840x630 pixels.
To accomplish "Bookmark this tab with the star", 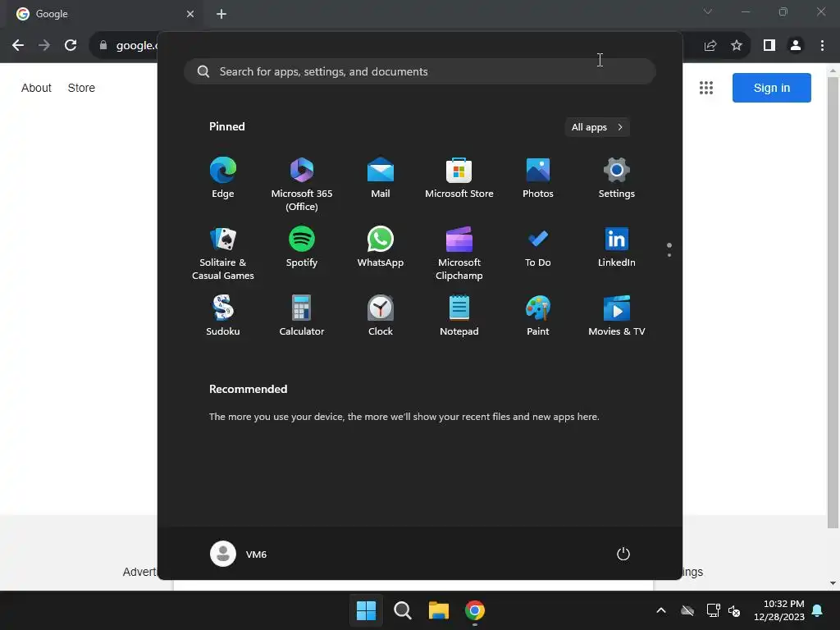I will click(737, 46).
